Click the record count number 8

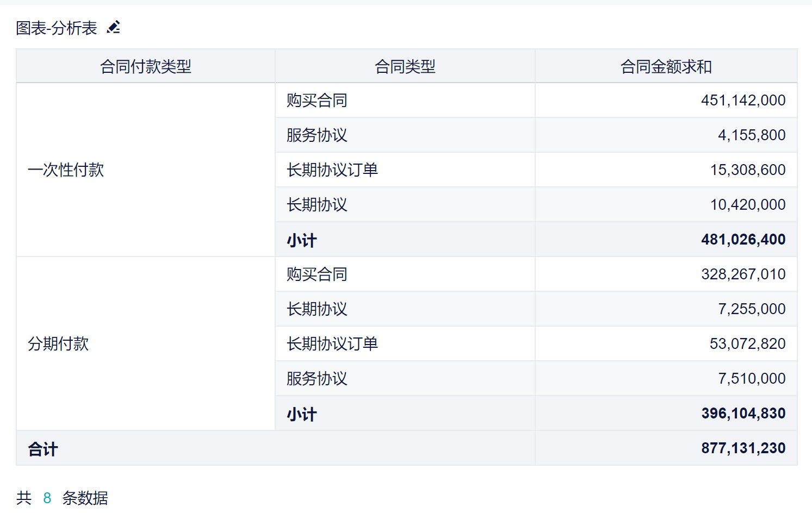coord(47,498)
